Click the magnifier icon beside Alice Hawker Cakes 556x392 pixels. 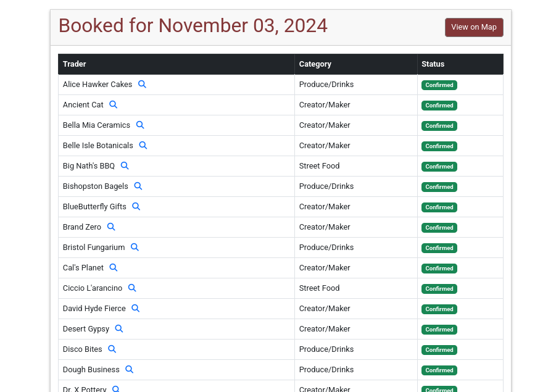(x=142, y=84)
